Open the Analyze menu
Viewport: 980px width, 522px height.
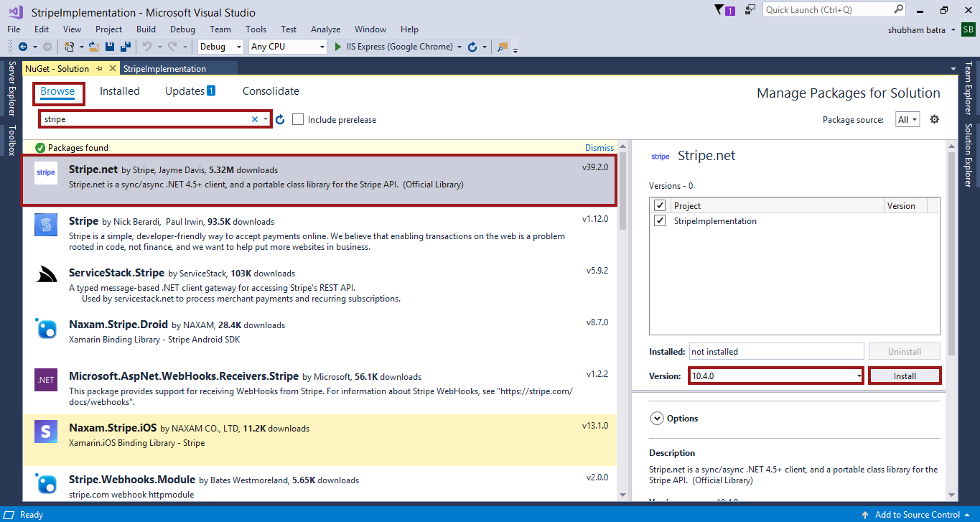pyautogui.click(x=325, y=29)
